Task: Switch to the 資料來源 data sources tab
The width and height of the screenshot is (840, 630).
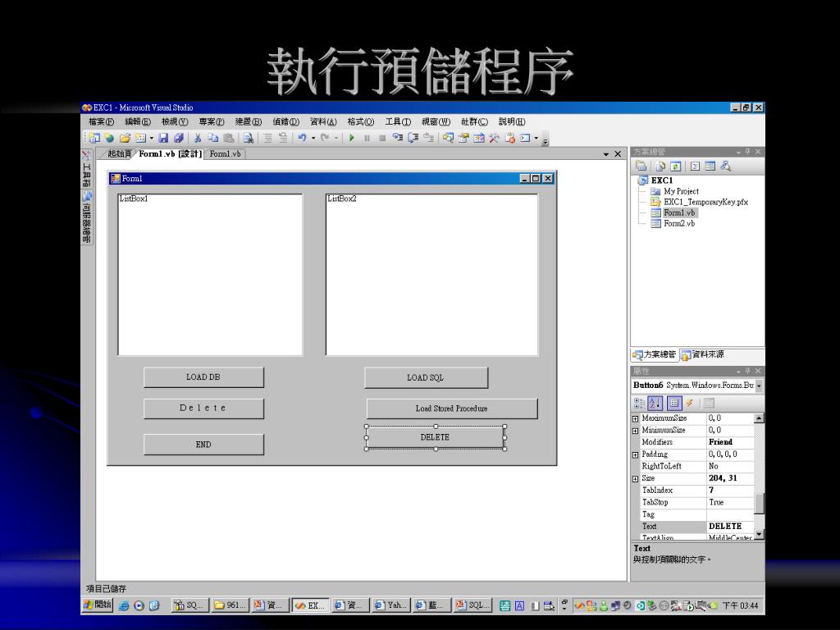Action: (x=702, y=354)
